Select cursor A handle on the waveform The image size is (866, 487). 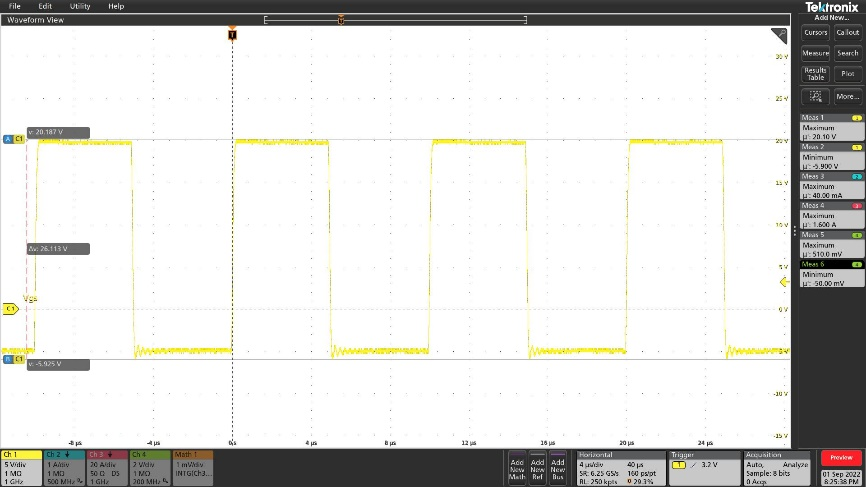point(13,139)
